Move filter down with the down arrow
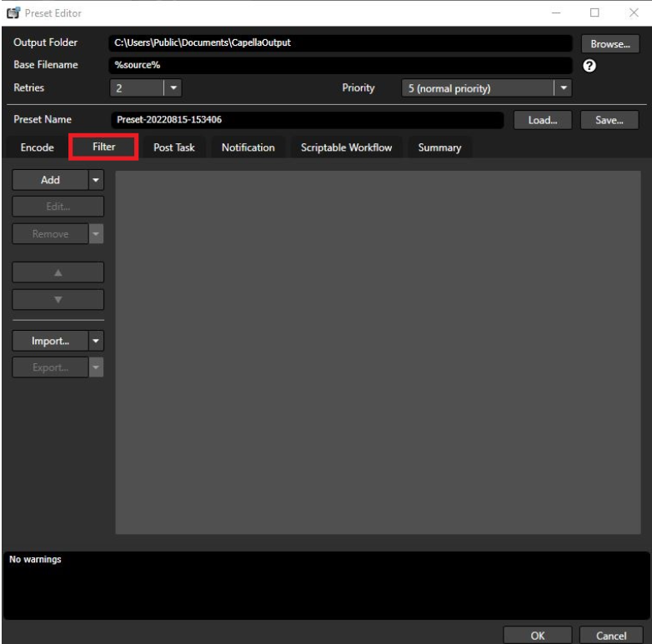Screen dimensions: 652x644 tap(58, 300)
